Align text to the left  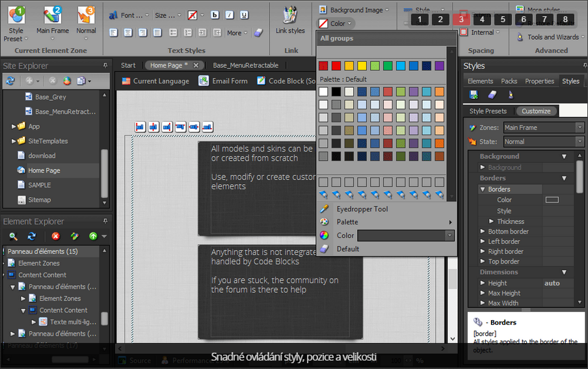(114, 33)
